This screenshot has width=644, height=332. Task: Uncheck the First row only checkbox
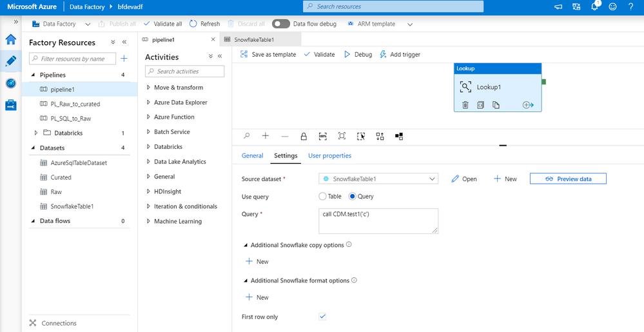[322, 317]
